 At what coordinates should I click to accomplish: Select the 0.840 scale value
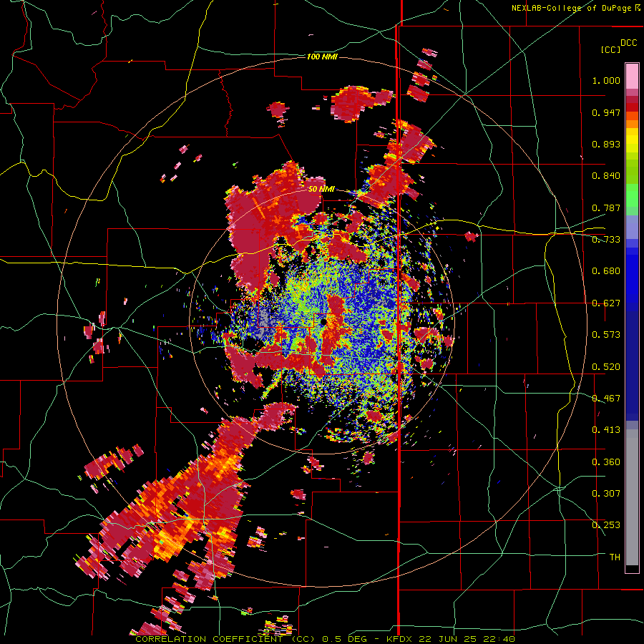606,176
